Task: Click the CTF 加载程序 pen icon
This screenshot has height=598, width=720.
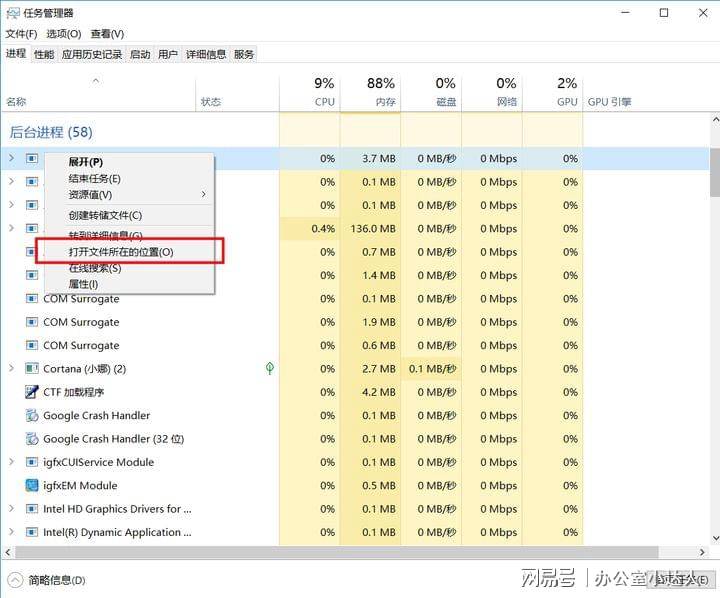Action: point(32,392)
